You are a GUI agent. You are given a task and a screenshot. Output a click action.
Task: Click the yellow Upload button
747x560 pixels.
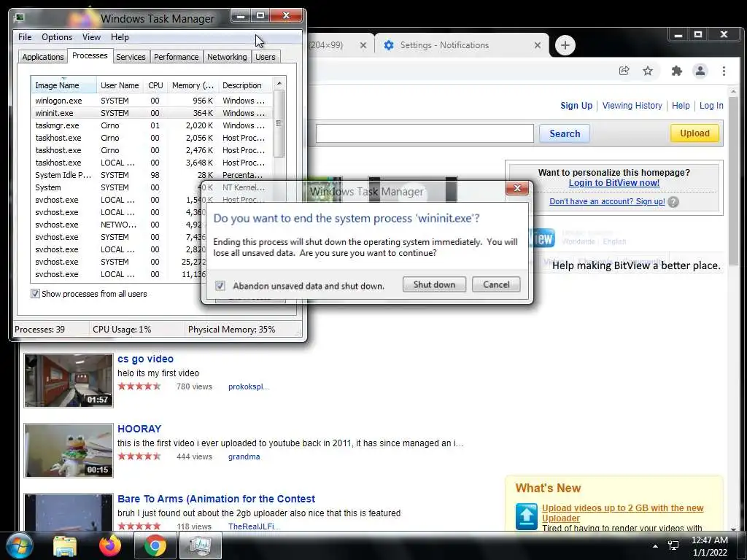pyautogui.click(x=694, y=133)
